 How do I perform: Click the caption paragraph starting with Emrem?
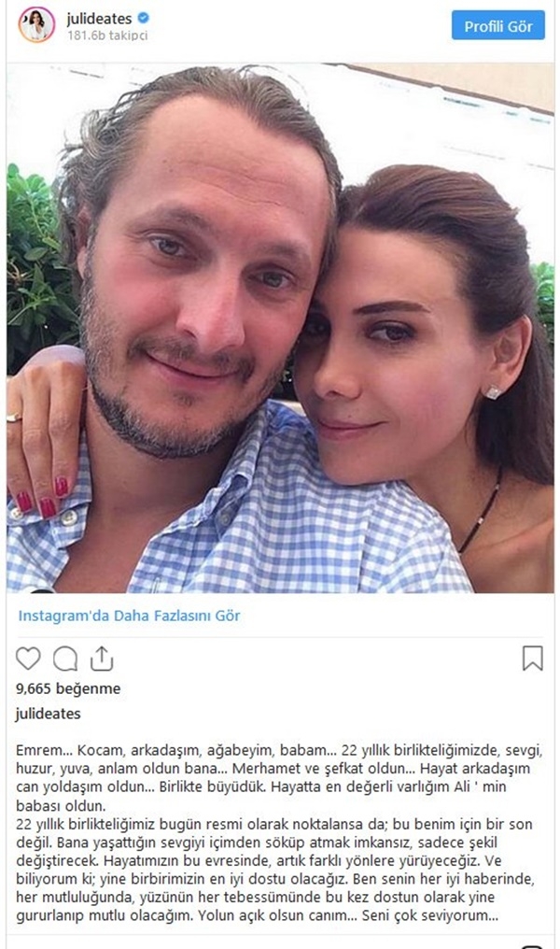point(279,778)
